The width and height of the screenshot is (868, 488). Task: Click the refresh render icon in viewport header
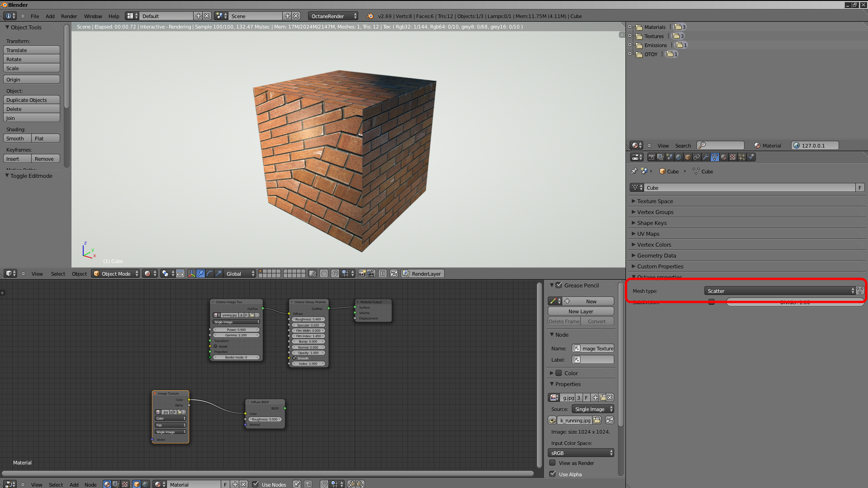tap(394, 273)
